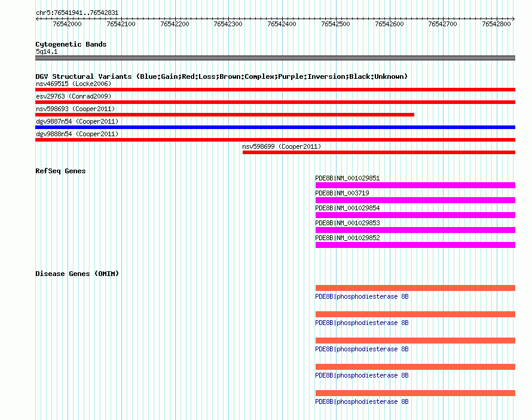Open the second PDE8B|phosphodiesterase 8B link
Image resolution: width=532 pixels, height=420 pixels.
point(362,323)
